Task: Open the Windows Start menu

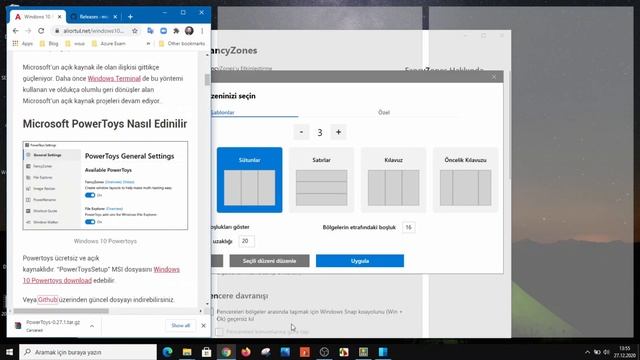Action: click(9, 352)
